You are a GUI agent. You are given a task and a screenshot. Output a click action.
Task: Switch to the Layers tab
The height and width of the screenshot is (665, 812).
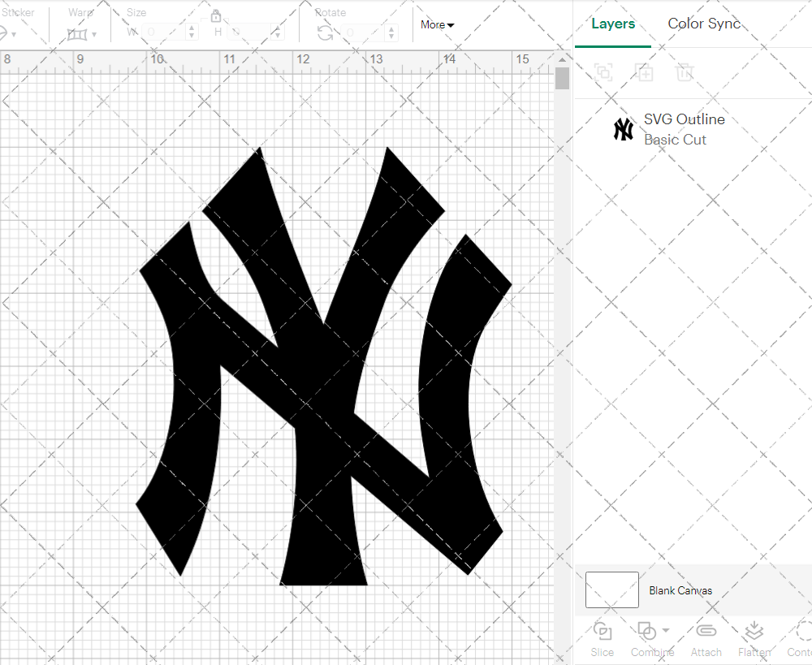click(613, 24)
